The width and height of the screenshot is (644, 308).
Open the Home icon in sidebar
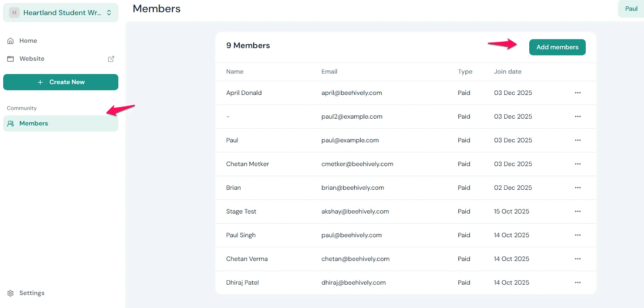point(11,41)
